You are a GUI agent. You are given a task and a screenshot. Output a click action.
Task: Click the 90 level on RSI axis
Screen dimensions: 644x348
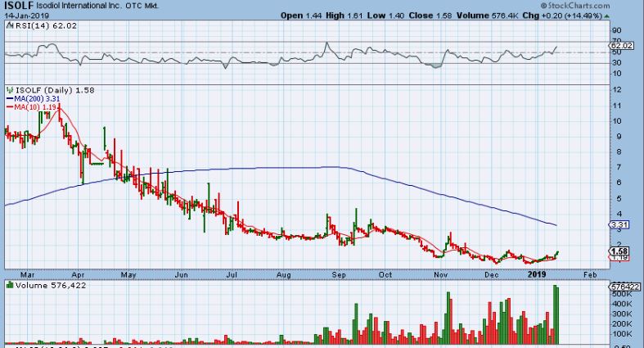tap(616, 31)
